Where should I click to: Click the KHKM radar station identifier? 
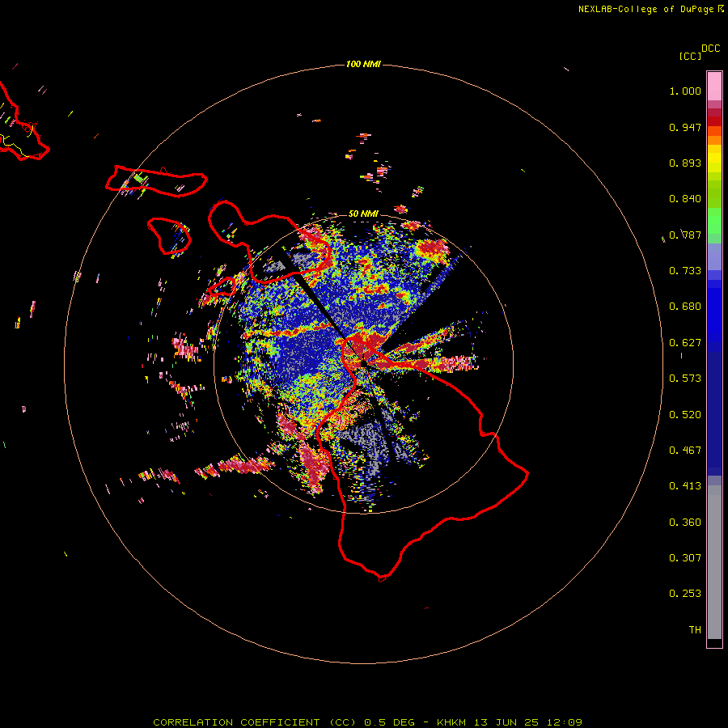point(451,722)
